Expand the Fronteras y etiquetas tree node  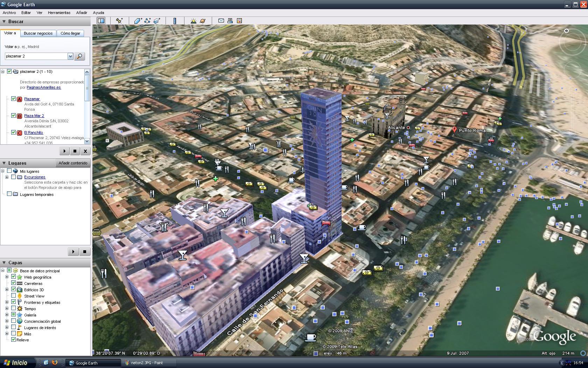(7, 302)
